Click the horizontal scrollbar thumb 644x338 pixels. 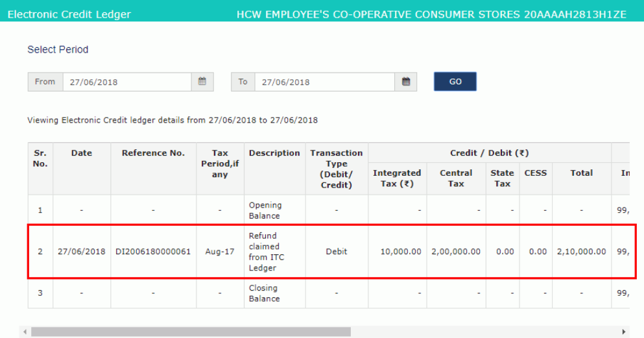(x=191, y=332)
